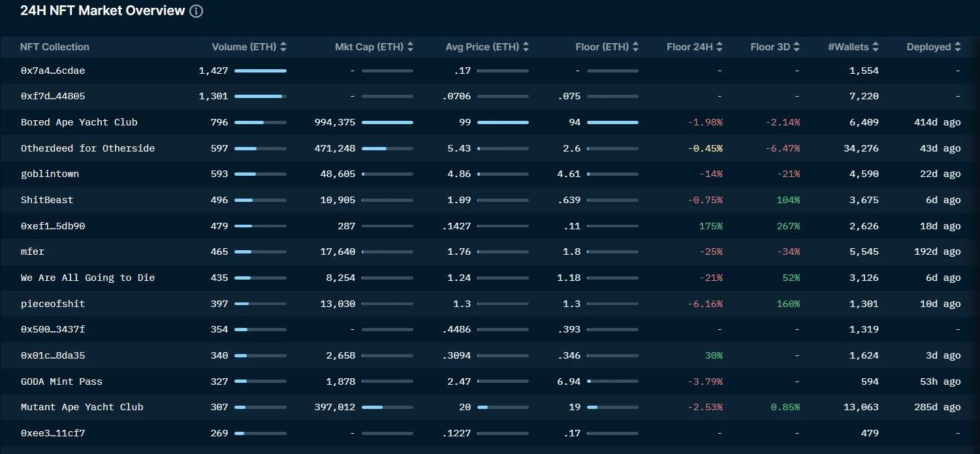Open the Otherdeed for Otherside row
The height and width of the screenshot is (454, 980).
pyautogui.click(x=87, y=148)
